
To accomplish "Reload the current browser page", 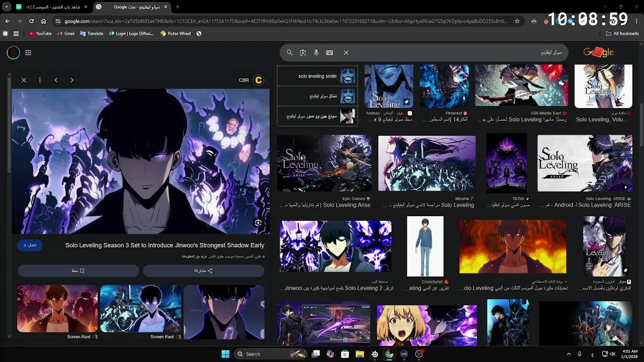I will tap(31, 21).
